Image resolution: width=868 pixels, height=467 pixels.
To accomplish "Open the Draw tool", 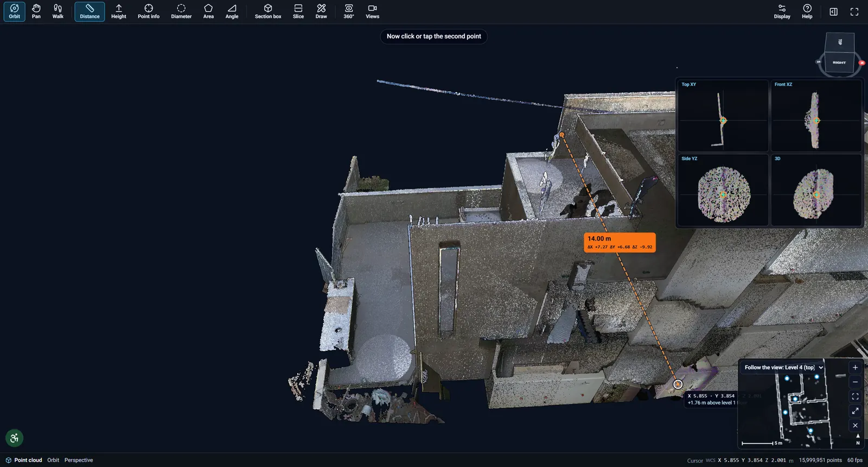I will click(321, 11).
